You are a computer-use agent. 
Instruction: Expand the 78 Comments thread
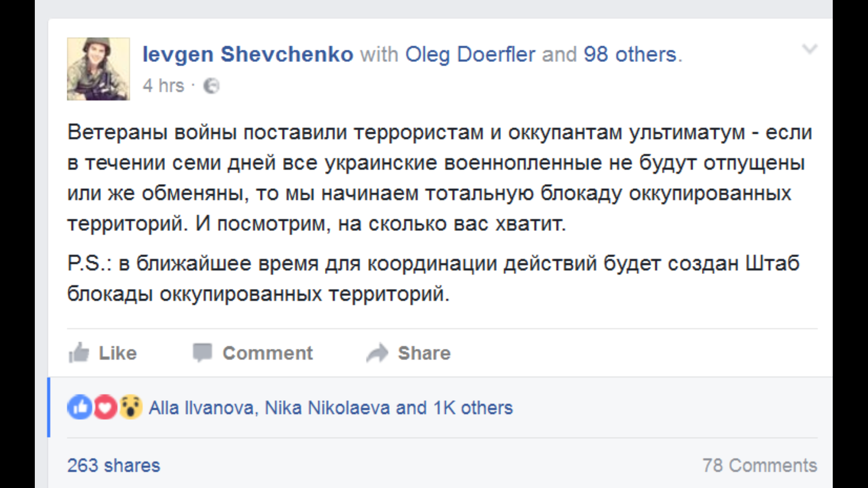(x=760, y=465)
